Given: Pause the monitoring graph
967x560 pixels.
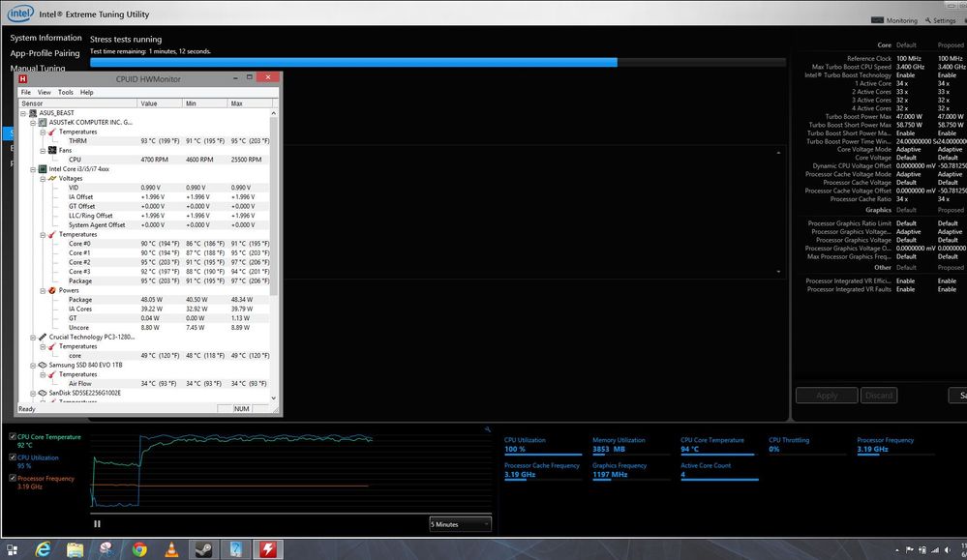Looking at the screenshot, I should click(x=97, y=523).
